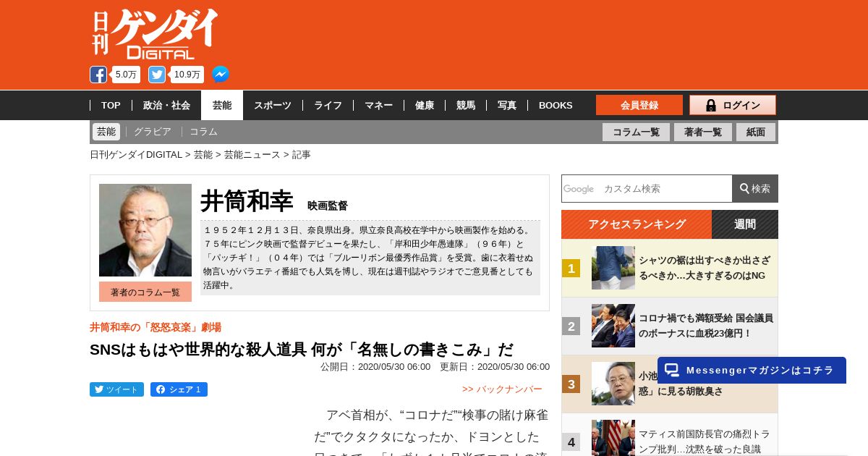Image resolution: width=868 pixels, height=456 pixels.
Task: Open the ライフ menu
Action: pyautogui.click(x=328, y=105)
